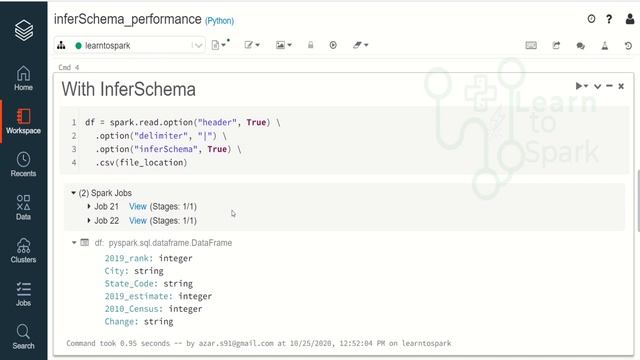Expand the Job 22 row
Screen dimensions: 640x360
[89, 220]
